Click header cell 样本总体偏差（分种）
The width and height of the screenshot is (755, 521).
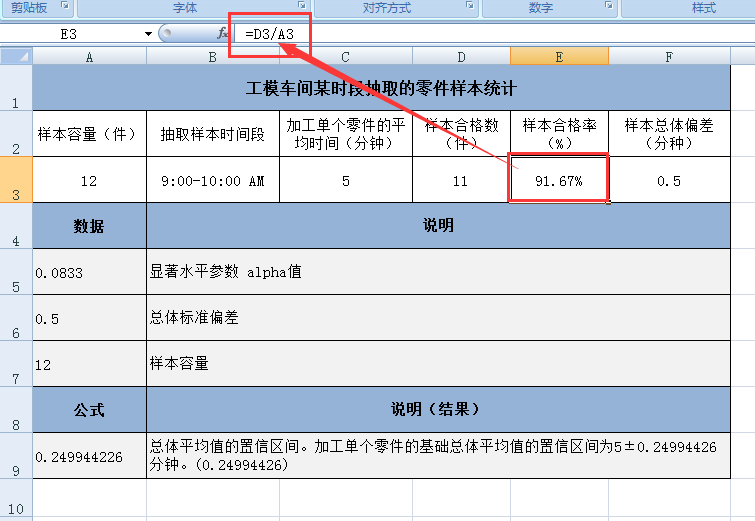pyautogui.click(x=669, y=133)
